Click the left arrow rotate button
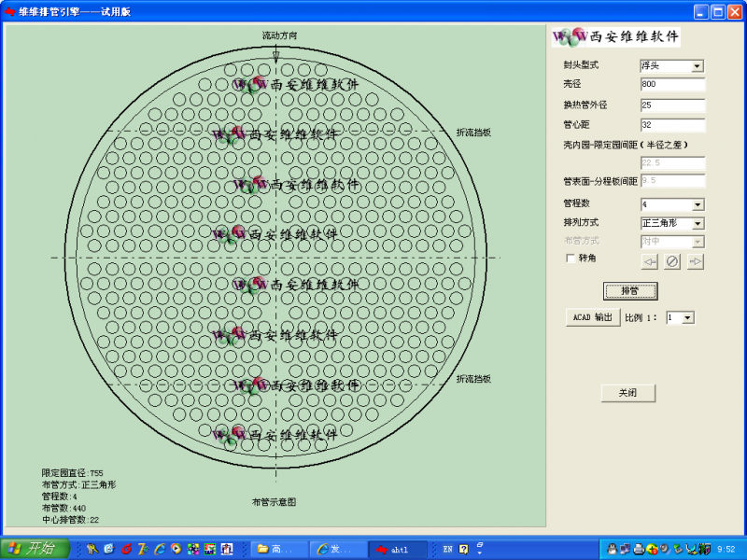This screenshot has width=747, height=560. pos(650,261)
